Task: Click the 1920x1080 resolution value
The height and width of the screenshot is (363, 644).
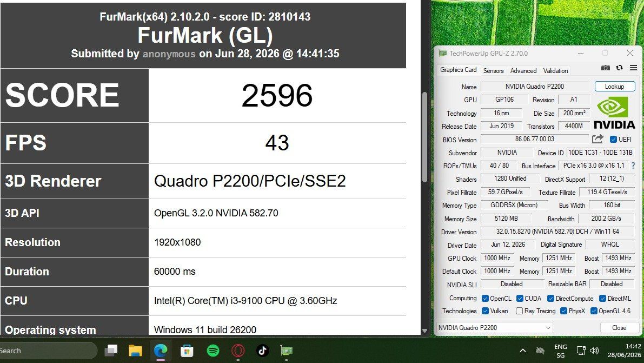Action: click(x=177, y=242)
